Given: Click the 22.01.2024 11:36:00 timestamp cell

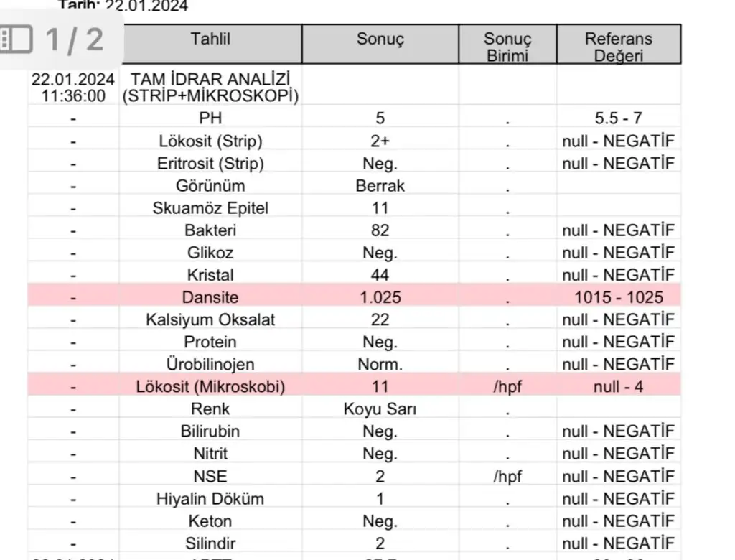Looking at the screenshot, I should (x=73, y=88).
